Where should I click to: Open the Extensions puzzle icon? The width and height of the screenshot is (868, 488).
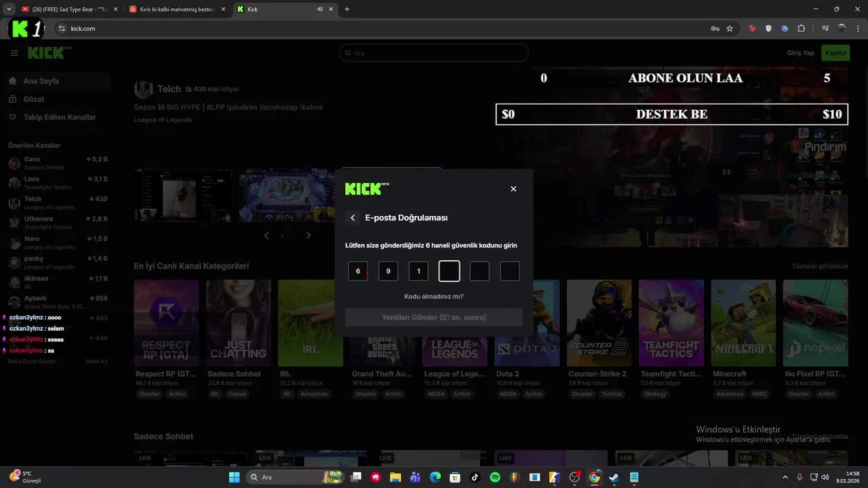[x=801, y=28]
